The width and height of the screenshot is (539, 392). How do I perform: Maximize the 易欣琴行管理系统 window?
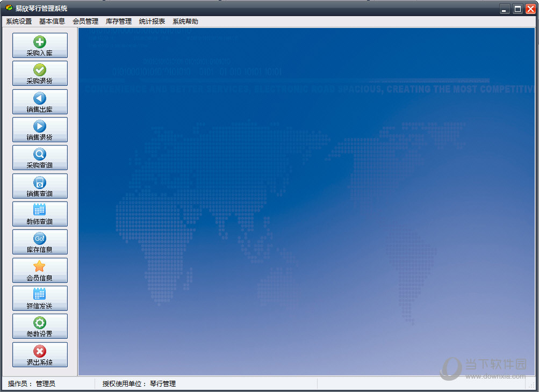click(x=518, y=9)
